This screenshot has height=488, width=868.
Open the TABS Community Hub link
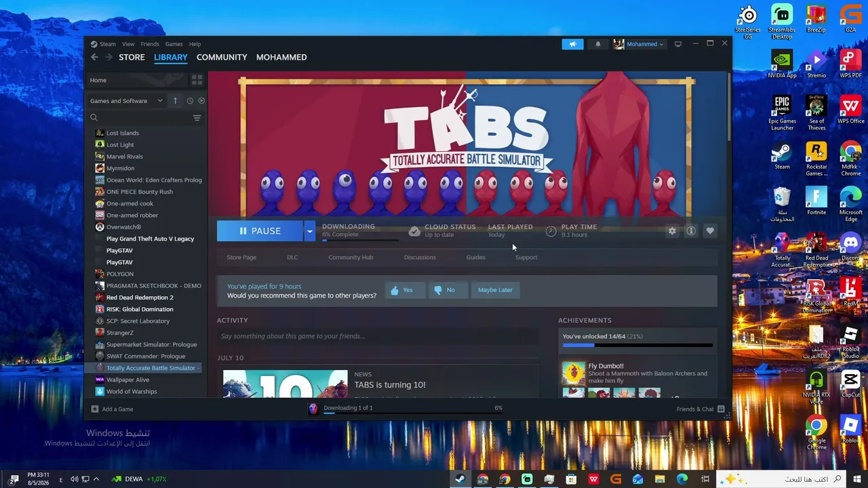351,258
